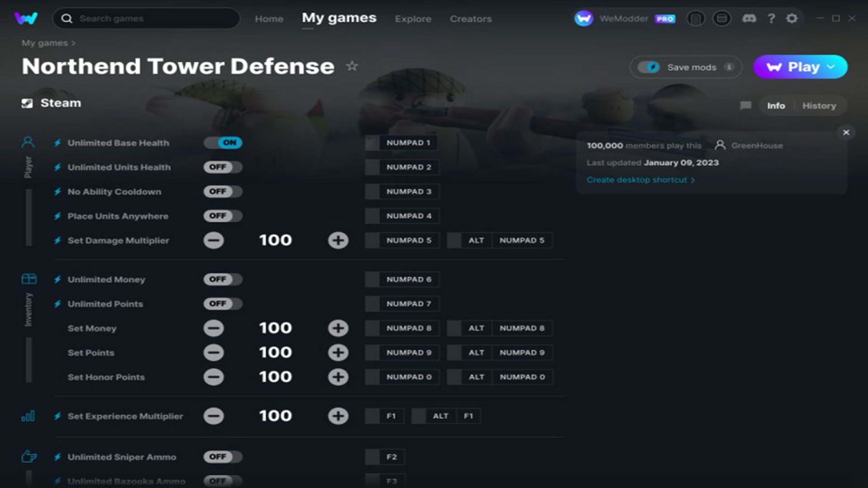Select the Inventory category icon
Image resolution: width=868 pixels, height=488 pixels.
(29, 279)
